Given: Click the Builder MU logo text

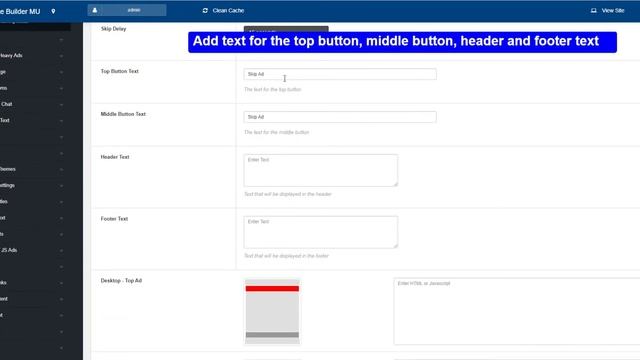Looking at the screenshot, I should point(20,11).
